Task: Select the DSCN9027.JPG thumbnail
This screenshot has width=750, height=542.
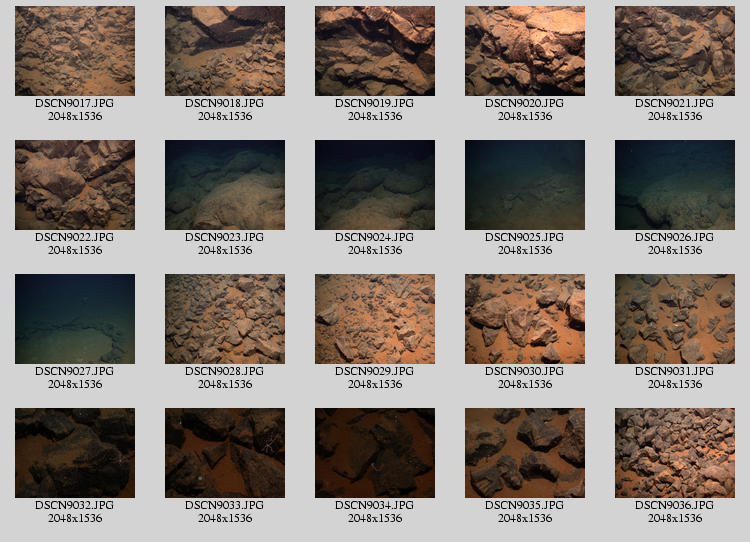Action: pyautogui.click(x=75, y=319)
